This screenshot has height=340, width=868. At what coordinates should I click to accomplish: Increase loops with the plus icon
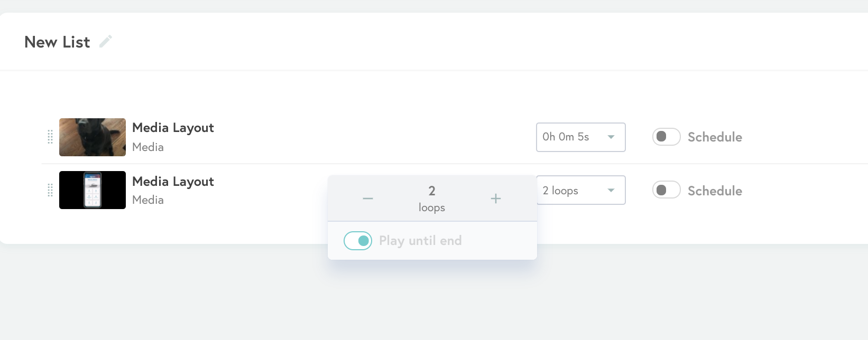click(x=496, y=199)
